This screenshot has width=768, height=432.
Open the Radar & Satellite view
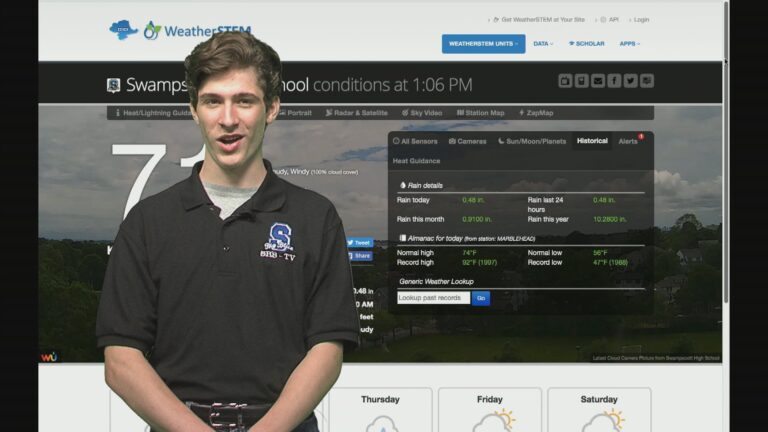click(x=356, y=113)
